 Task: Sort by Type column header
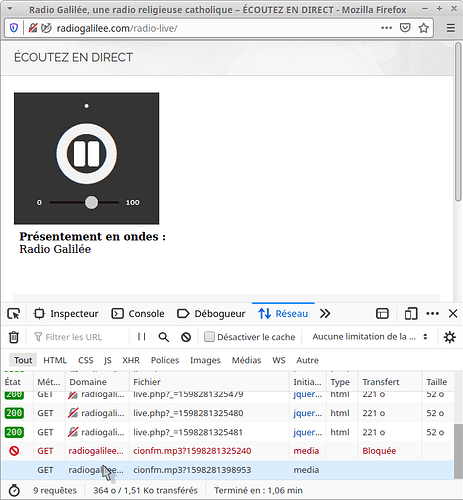[342, 382]
